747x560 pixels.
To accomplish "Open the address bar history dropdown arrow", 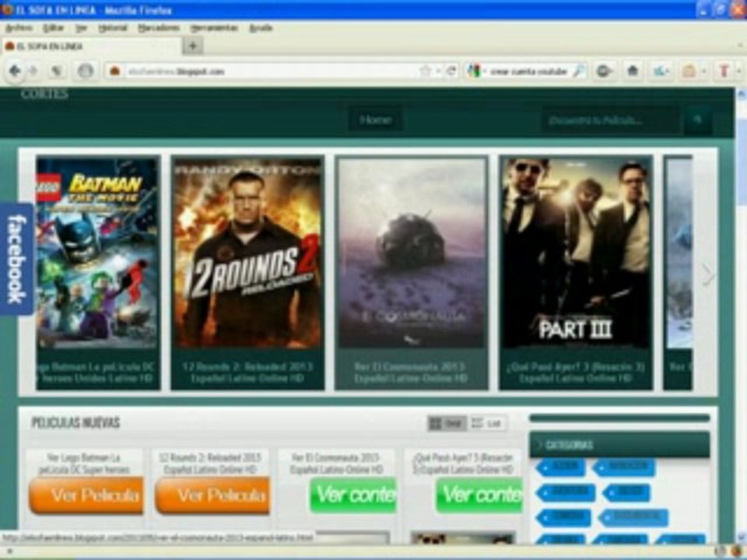I will coord(438,72).
